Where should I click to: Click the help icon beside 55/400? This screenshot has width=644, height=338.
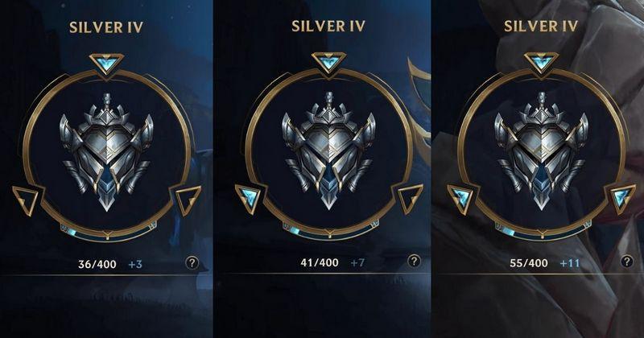[627, 262]
